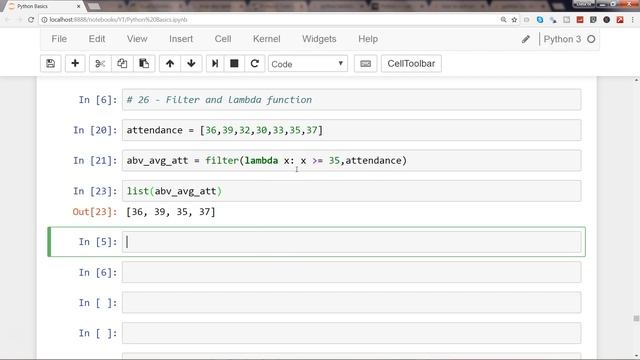Restart the kernel icon
The height and width of the screenshot is (360, 640).
coord(255,64)
